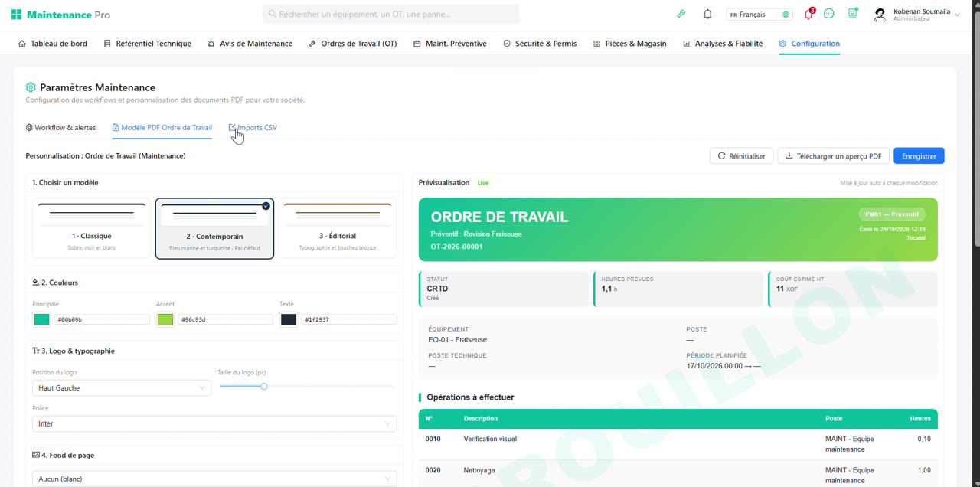980x487 pixels.
Task: Open the Tableau de bord menu
Action: 53,44
